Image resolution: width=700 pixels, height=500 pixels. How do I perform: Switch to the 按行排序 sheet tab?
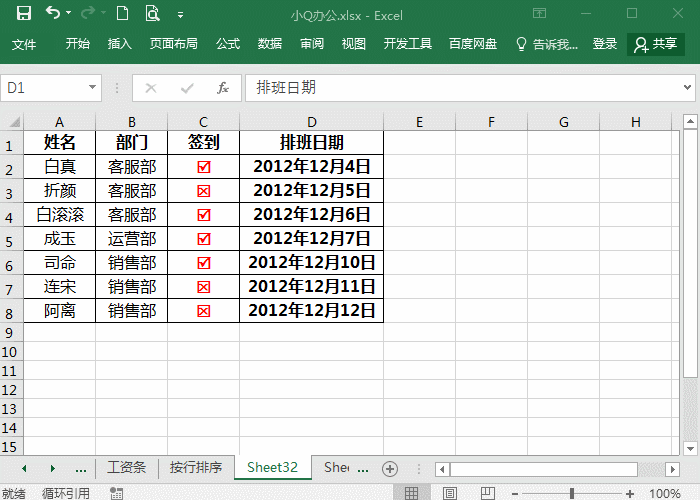(x=196, y=467)
